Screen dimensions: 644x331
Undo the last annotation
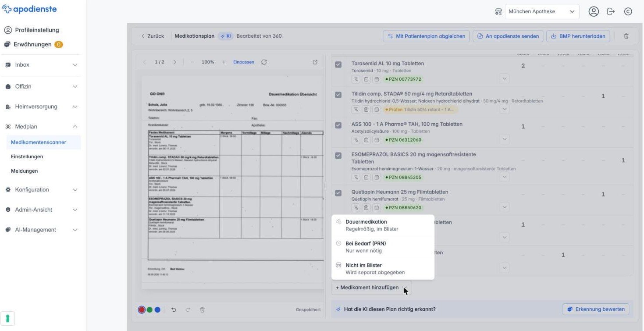[174, 310]
